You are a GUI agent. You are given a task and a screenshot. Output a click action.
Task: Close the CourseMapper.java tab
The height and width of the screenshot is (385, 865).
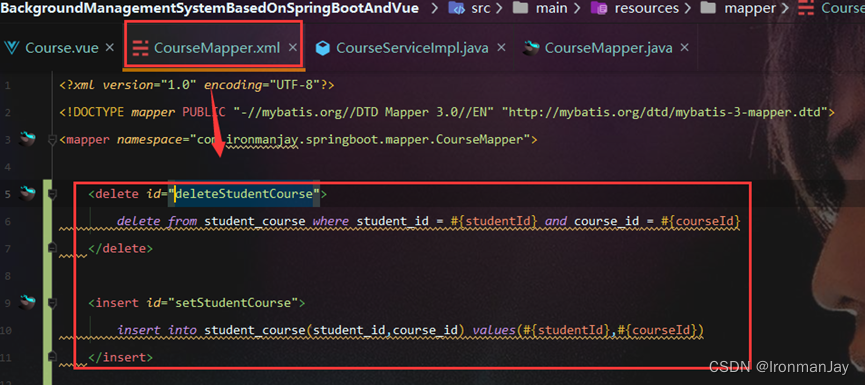click(x=685, y=47)
